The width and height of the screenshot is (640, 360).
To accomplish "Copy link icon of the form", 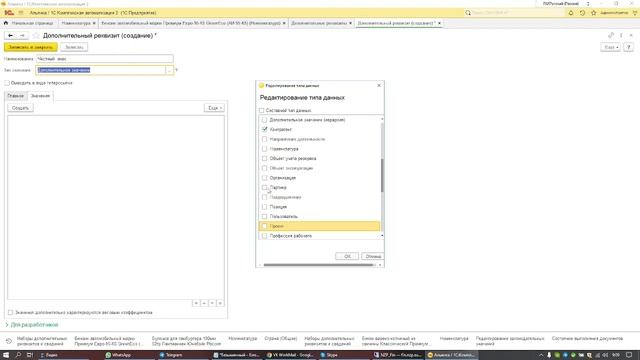I will pyautogui.click(x=611, y=36).
